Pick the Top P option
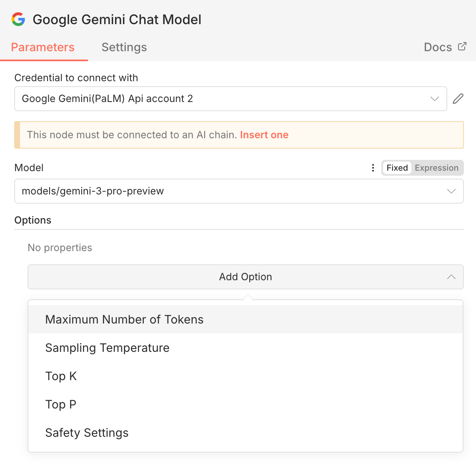The width and height of the screenshot is (476, 473). (x=60, y=404)
